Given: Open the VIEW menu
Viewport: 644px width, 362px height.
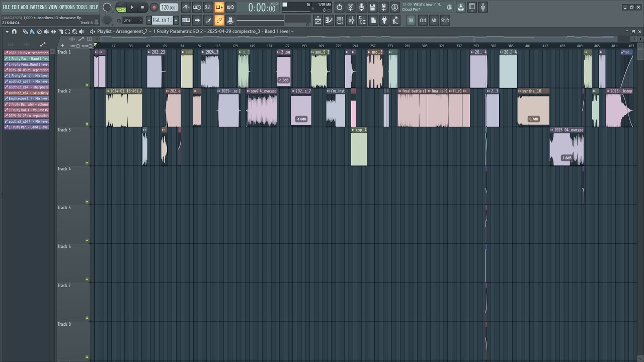Looking at the screenshot, I should [x=53, y=7].
